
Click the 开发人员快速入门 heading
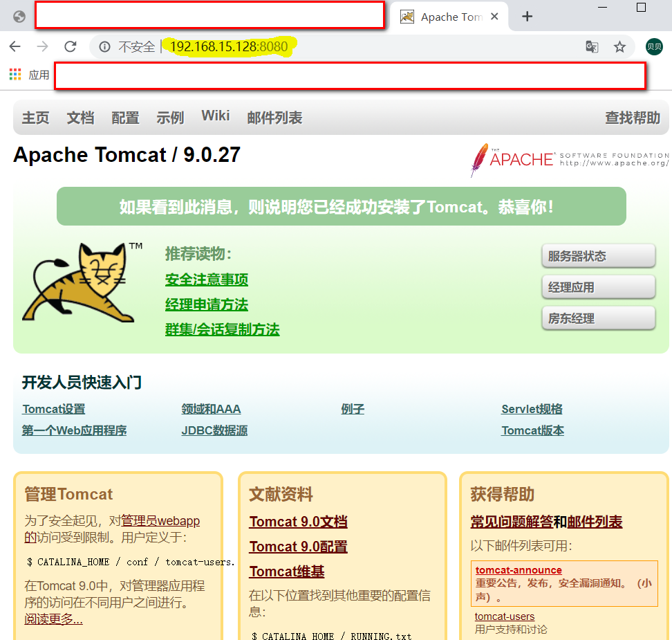82,382
